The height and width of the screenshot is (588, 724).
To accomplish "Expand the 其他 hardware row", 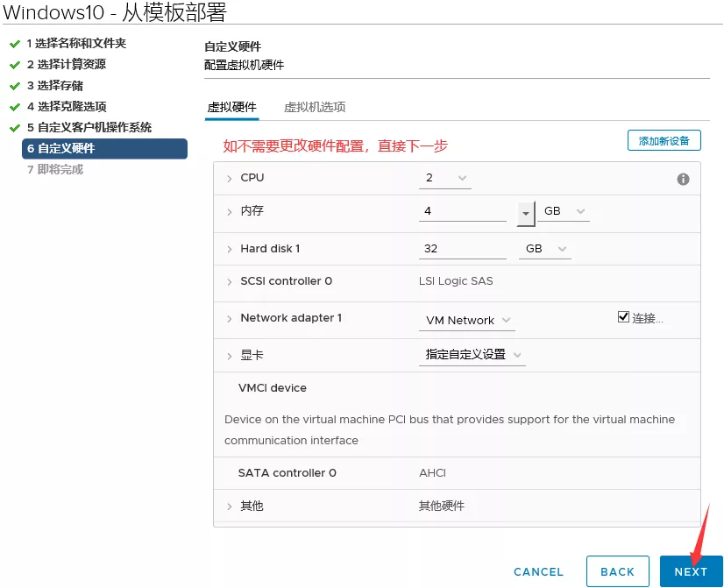I will point(230,507).
